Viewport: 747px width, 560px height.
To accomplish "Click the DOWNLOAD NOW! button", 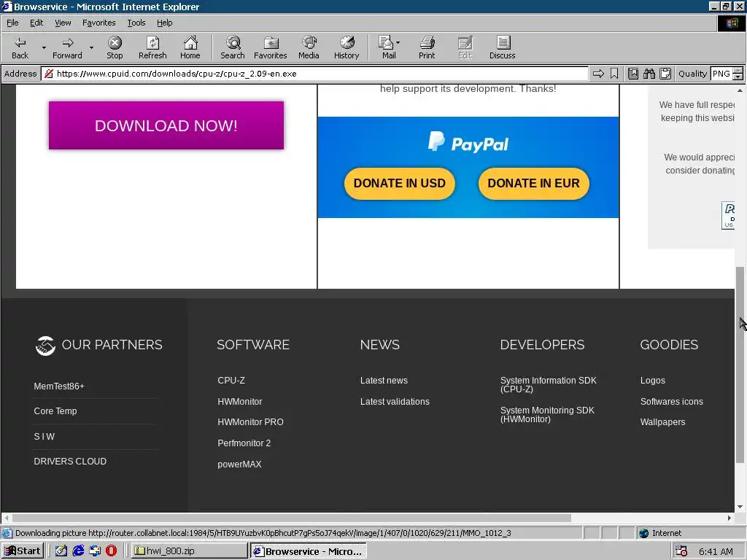I will click(166, 125).
